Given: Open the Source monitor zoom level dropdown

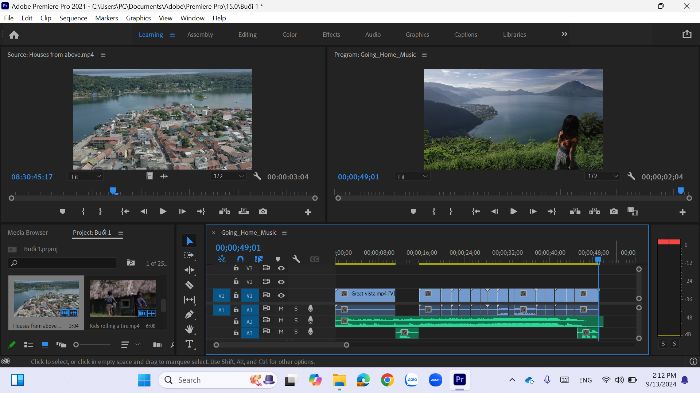Looking at the screenshot, I should tap(86, 177).
